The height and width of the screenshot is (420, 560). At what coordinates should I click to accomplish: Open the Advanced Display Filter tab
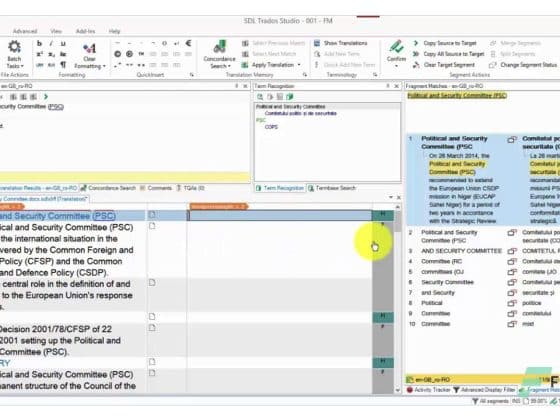click(x=484, y=390)
